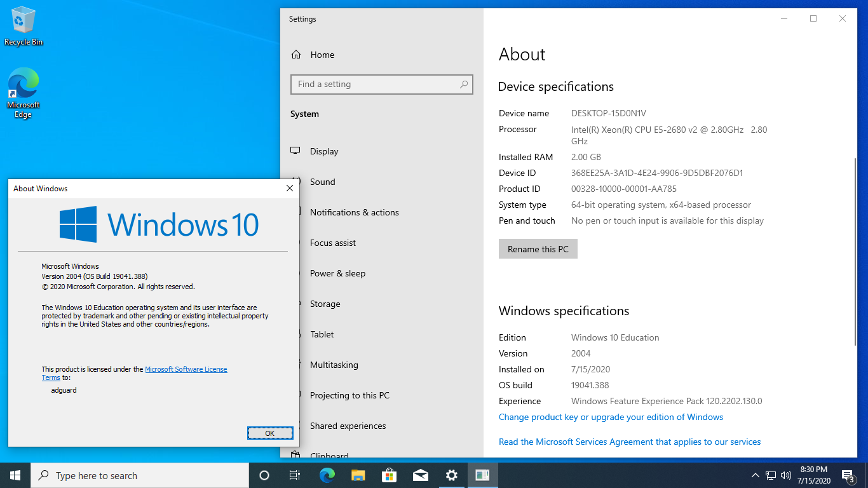Click the search magnifier in Find a setting

(x=464, y=84)
